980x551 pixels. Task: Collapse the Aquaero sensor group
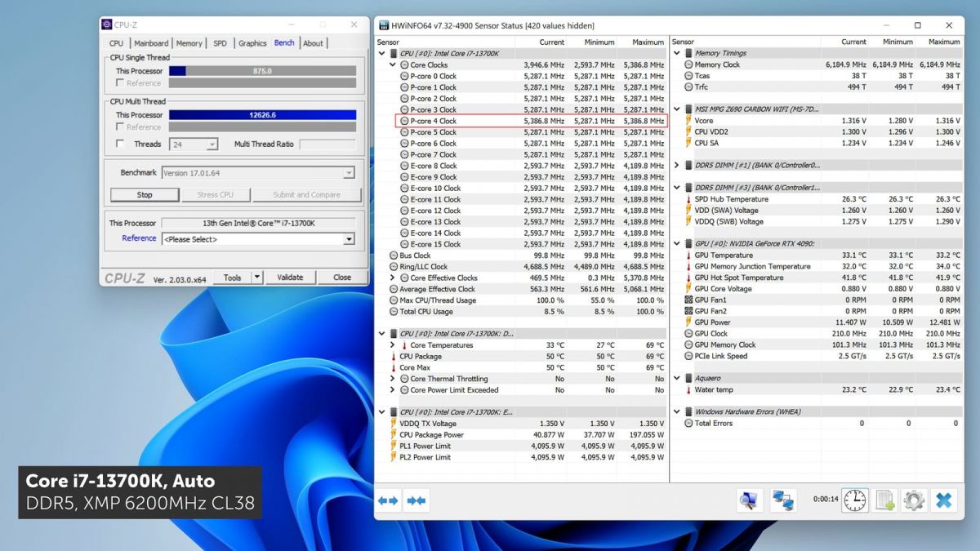(676, 379)
